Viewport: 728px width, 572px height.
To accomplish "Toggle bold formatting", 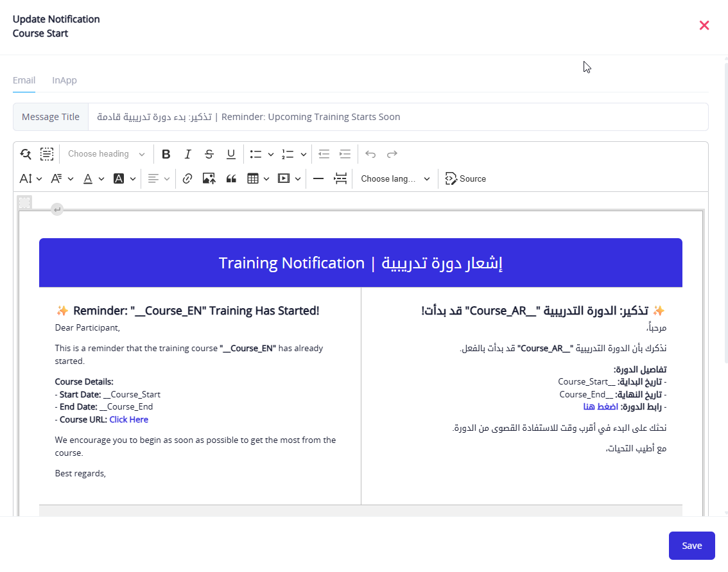I will [x=166, y=154].
